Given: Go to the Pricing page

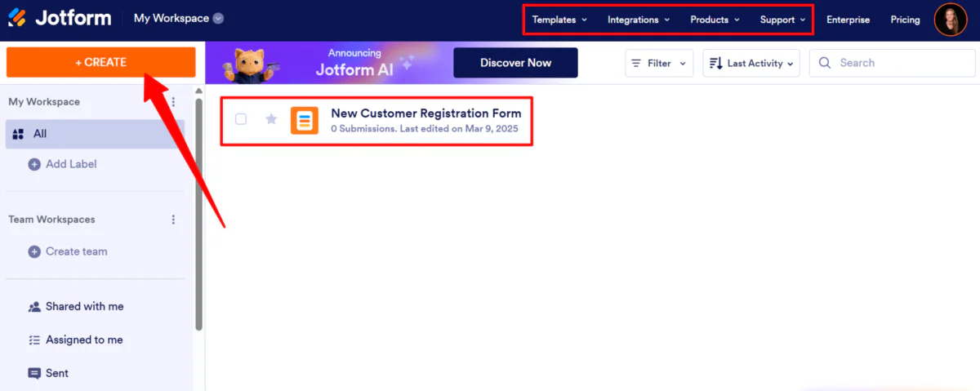Looking at the screenshot, I should click(x=905, y=20).
